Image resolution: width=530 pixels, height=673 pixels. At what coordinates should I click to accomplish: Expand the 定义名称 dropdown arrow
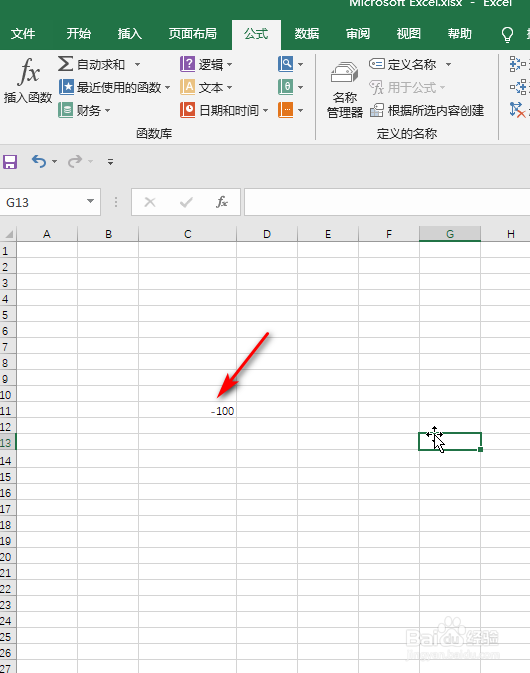448,64
